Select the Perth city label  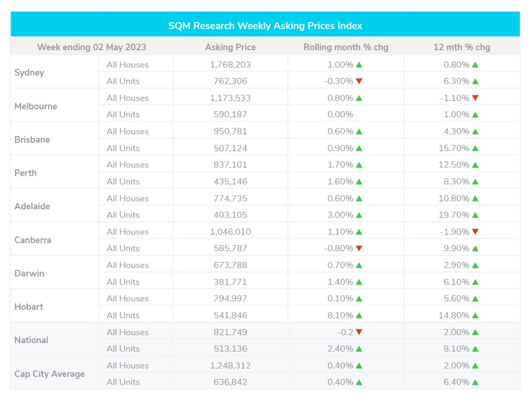26,173
